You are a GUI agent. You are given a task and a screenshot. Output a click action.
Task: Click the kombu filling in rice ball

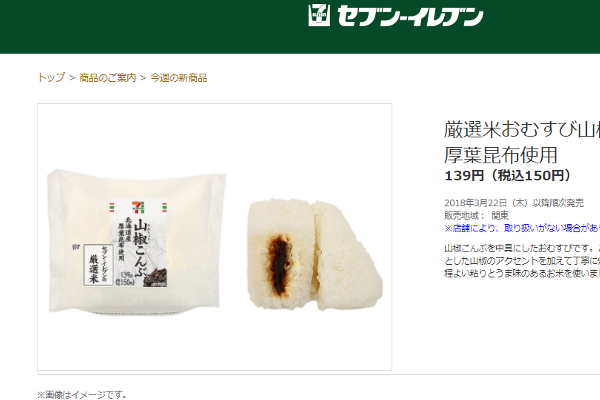pyautogui.click(x=279, y=264)
